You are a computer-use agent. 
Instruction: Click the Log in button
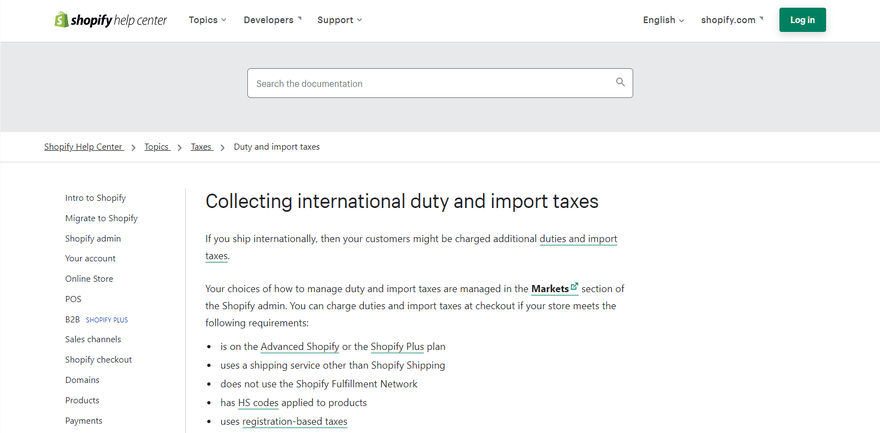click(802, 20)
